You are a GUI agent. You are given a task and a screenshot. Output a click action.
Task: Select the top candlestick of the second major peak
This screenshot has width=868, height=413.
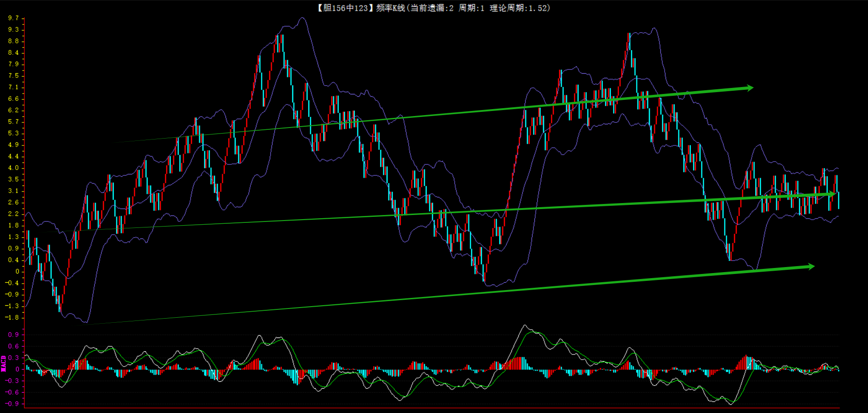click(629, 41)
